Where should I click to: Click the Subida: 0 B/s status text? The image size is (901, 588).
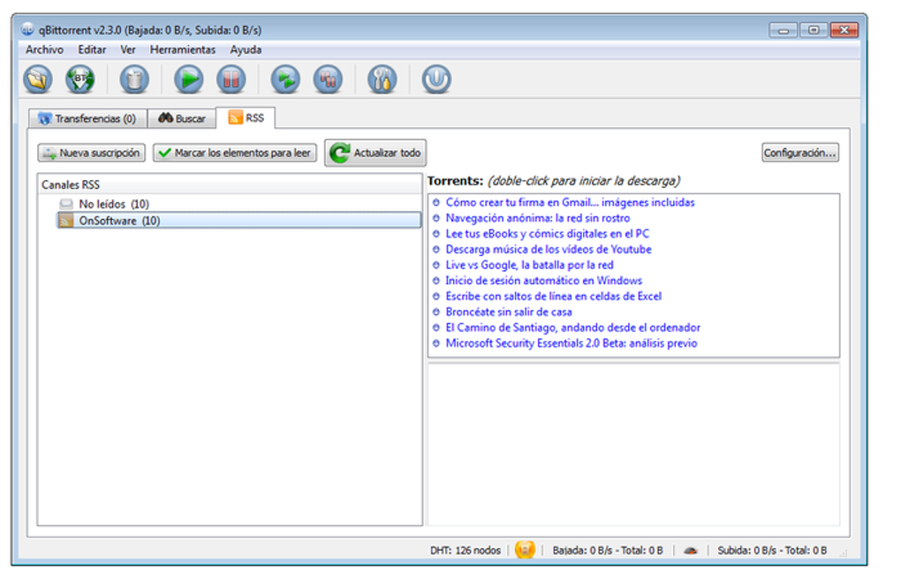coord(772,550)
